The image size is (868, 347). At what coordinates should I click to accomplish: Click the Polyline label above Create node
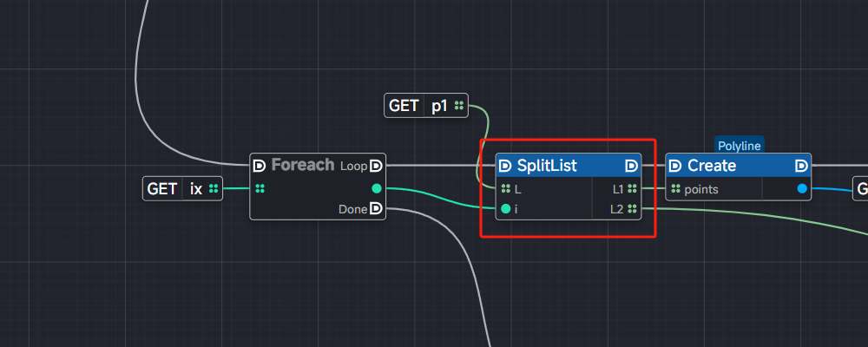point(739,146)
